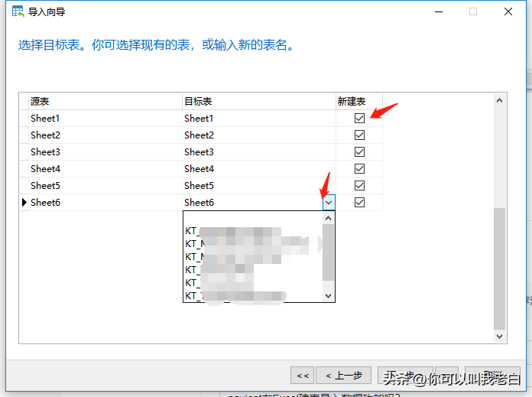Click the dropdown list scrollbar thumb
This screenshot has width=532, height=397.
click(328, 252)
